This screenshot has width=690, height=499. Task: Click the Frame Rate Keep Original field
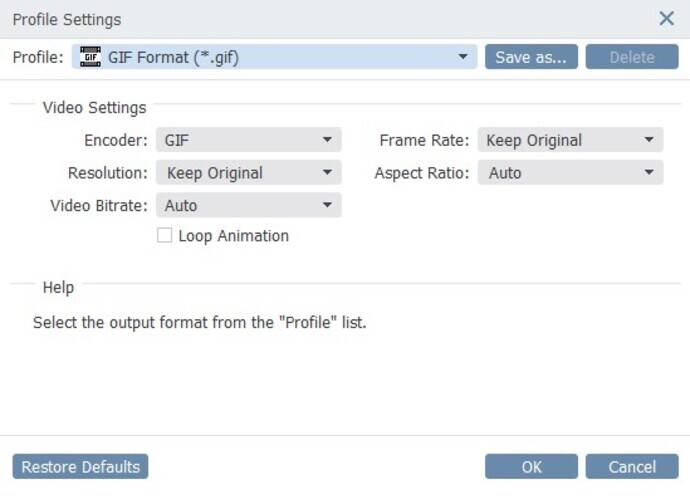(x=570, y=140)
